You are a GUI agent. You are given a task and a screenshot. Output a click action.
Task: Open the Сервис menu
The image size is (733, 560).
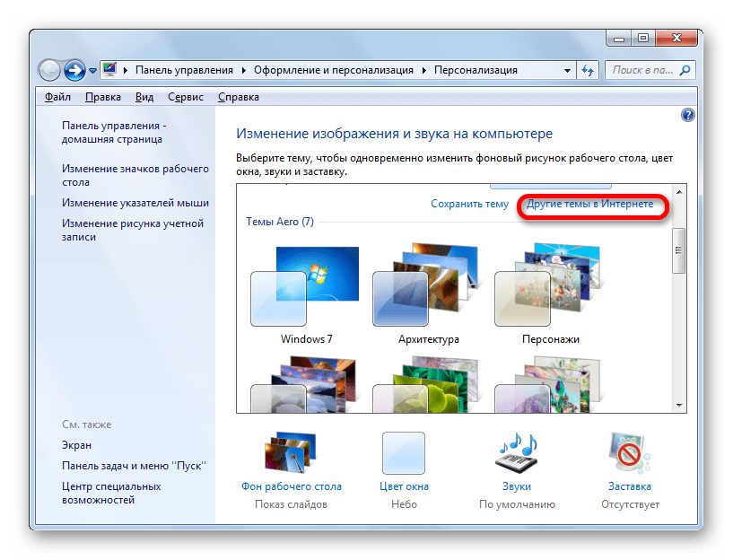pos(186,97)
